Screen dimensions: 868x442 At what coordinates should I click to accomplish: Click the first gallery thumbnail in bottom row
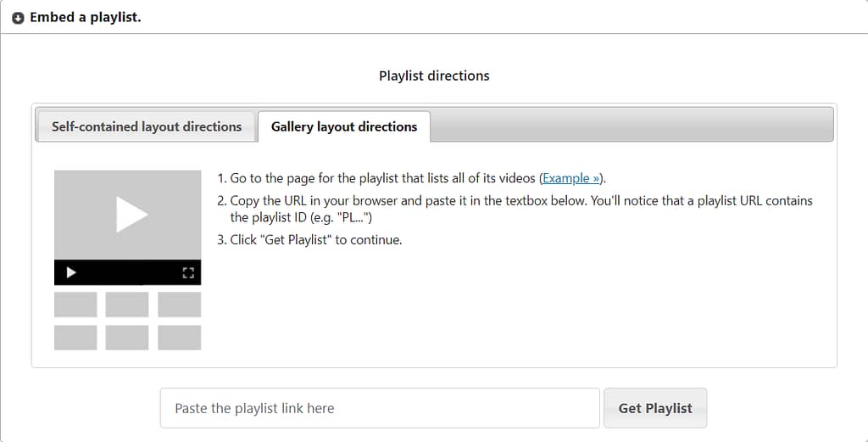75,338
